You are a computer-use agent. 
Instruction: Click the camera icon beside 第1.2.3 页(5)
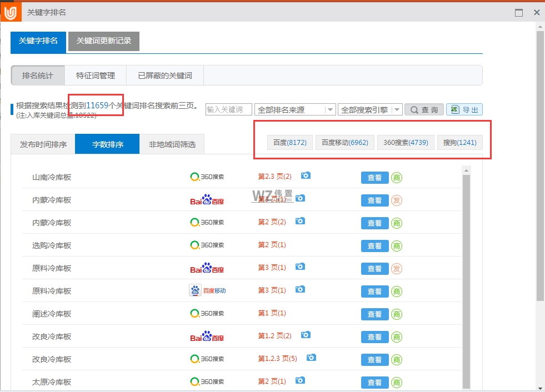(x=311, y=358)
